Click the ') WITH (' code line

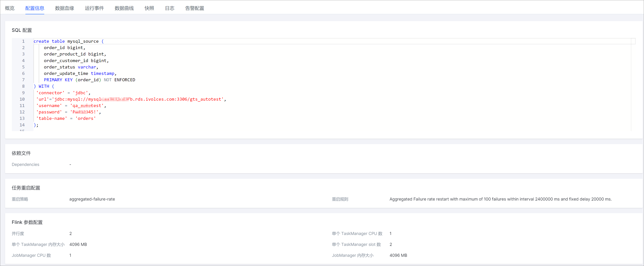[x=44, y=86]
